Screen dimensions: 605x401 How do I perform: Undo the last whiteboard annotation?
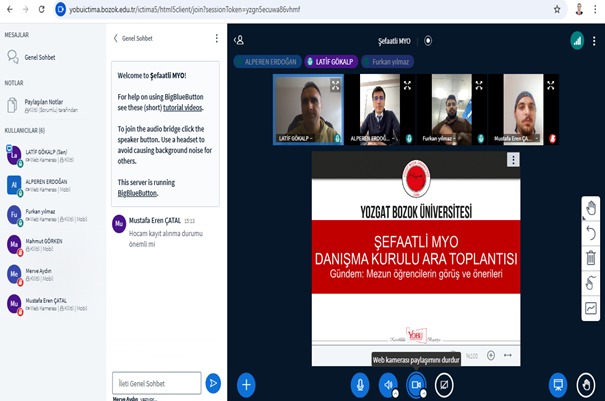point(590,233)
